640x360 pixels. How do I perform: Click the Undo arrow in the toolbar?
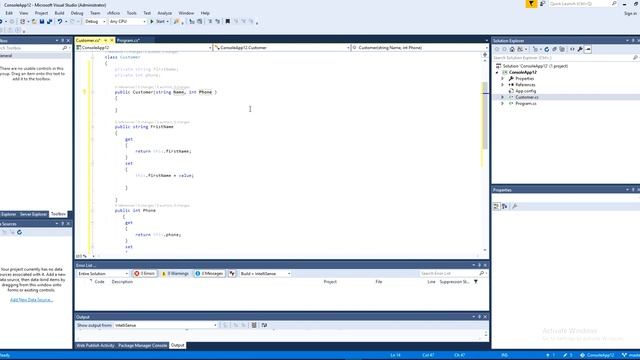tap(60, 21)
